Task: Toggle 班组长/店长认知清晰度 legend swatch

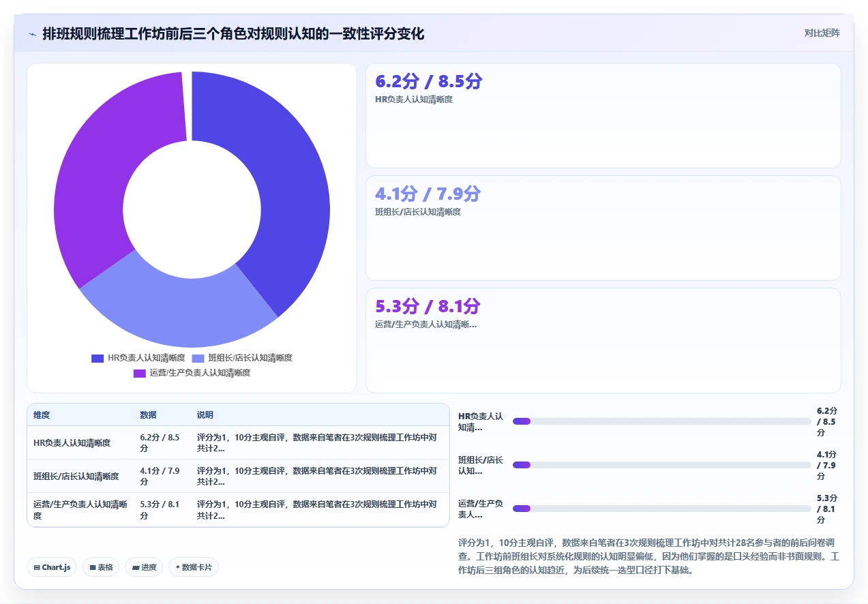Action: 198,358
